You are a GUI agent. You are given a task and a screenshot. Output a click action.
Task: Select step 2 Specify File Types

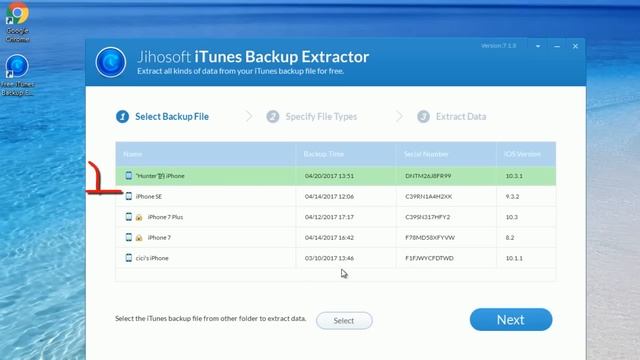tap(312, 117)
